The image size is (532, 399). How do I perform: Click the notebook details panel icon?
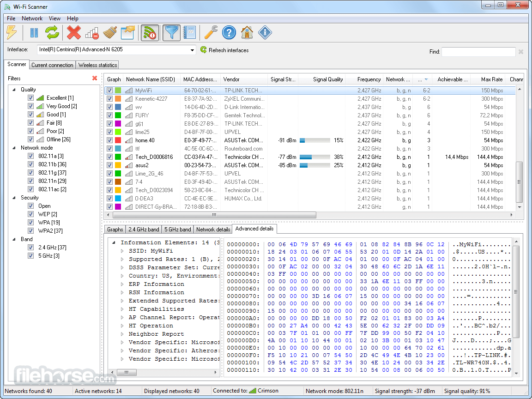[189, 33]
